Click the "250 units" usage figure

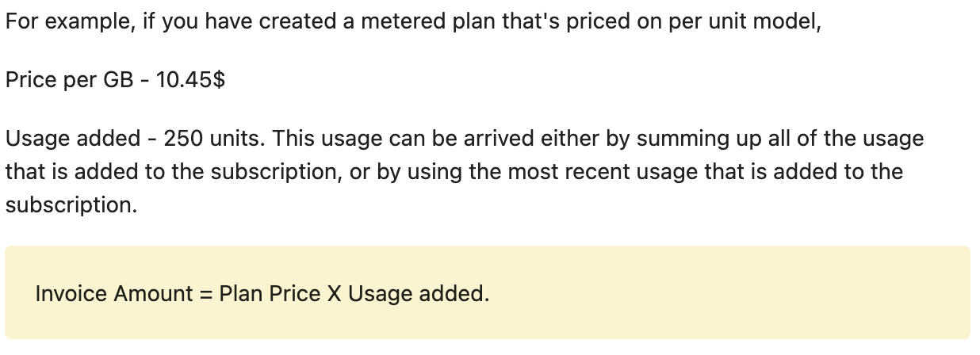coord(216,139)
